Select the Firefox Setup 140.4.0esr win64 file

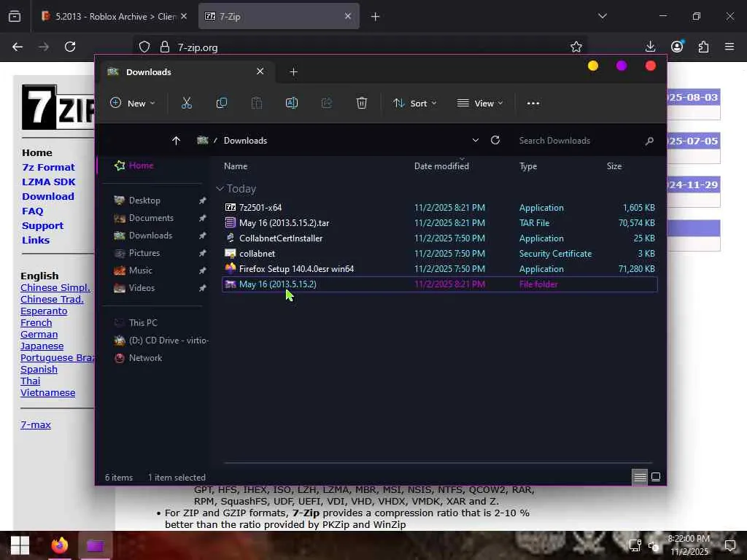(x=440, y=269)
